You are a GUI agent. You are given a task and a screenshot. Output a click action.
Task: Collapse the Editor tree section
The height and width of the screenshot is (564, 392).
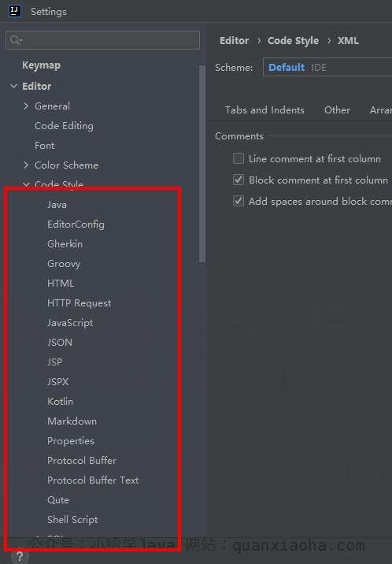[13, 86]
